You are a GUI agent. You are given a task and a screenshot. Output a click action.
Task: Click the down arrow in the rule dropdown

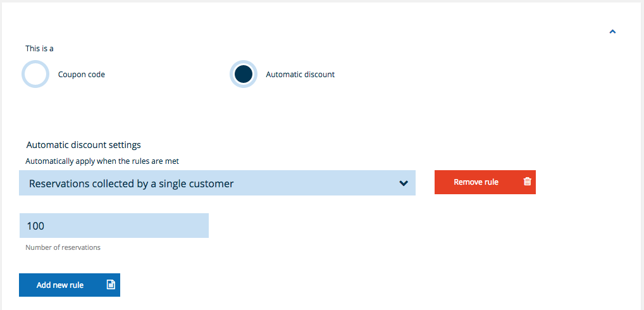tap(404, 183)
